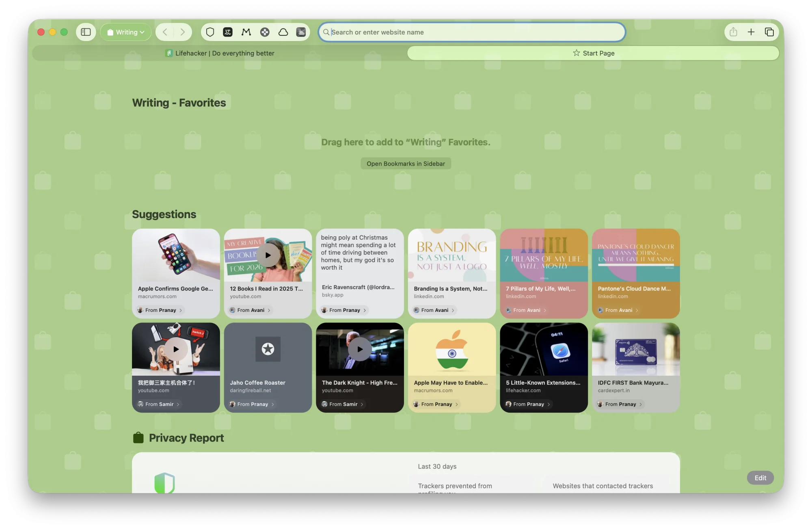Open the crosshair extension icon in the toolbar
Viewport: 812px width, 530px height.
(265, 32)
